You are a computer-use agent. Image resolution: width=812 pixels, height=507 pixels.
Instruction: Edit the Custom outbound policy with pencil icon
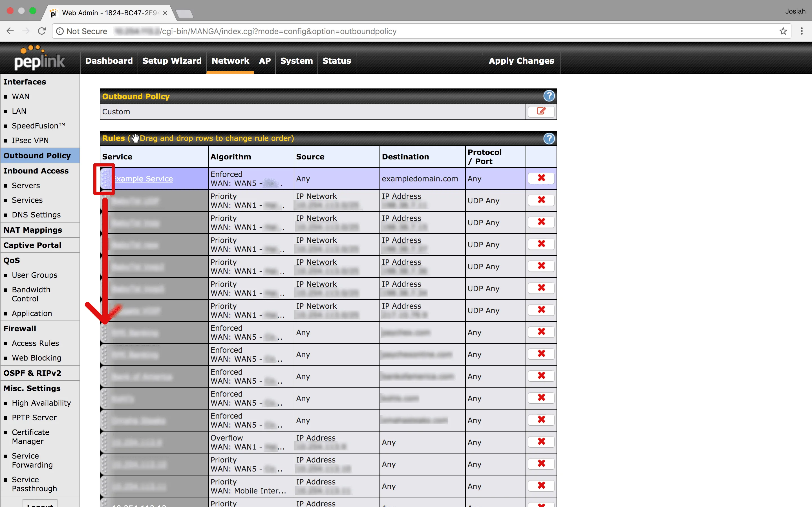pyautogui.click(x=541, y=111)
